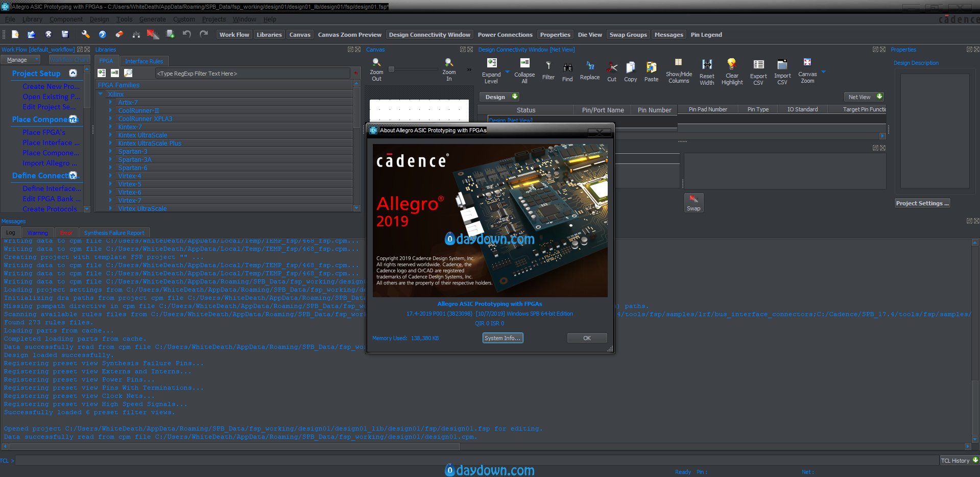This screenshot has width=980, height=477.
Task: Collapse the Xilinx tree node
Action: (x=101, y=94)
